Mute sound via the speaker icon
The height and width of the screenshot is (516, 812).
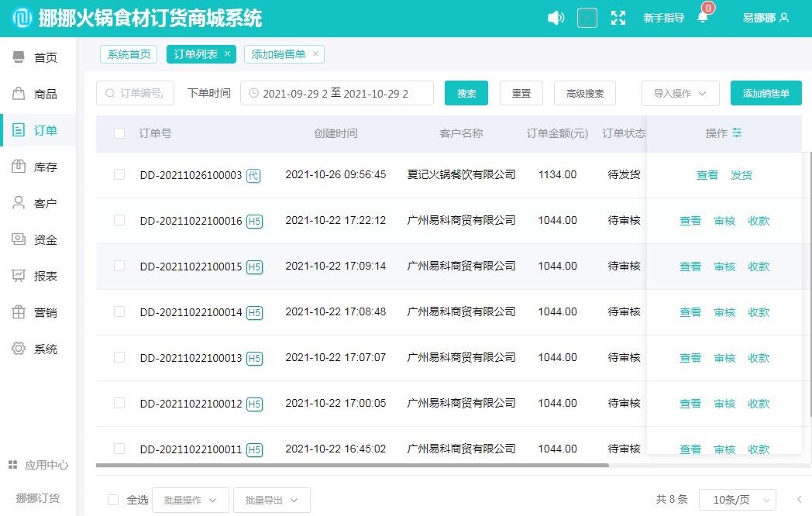(556, 17)
